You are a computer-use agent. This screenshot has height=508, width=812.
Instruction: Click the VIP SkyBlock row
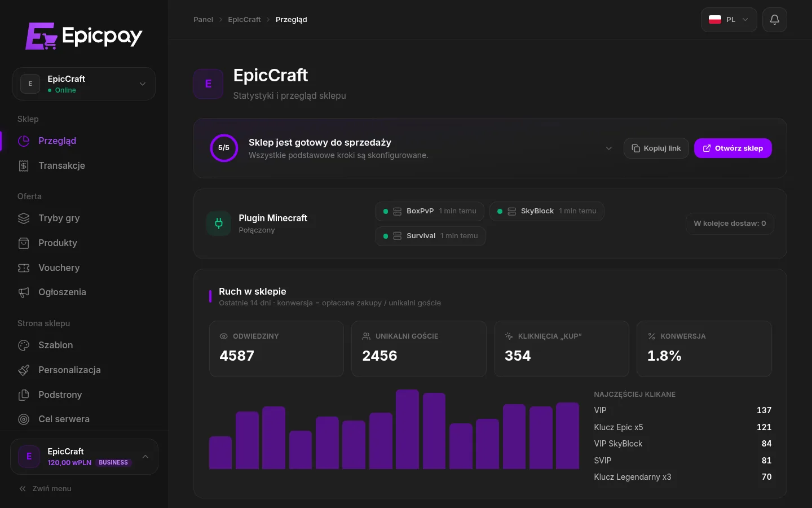tap(682, 444)
